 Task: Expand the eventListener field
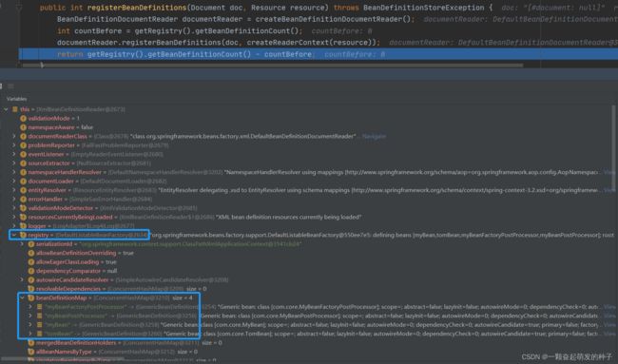[14, 154]
